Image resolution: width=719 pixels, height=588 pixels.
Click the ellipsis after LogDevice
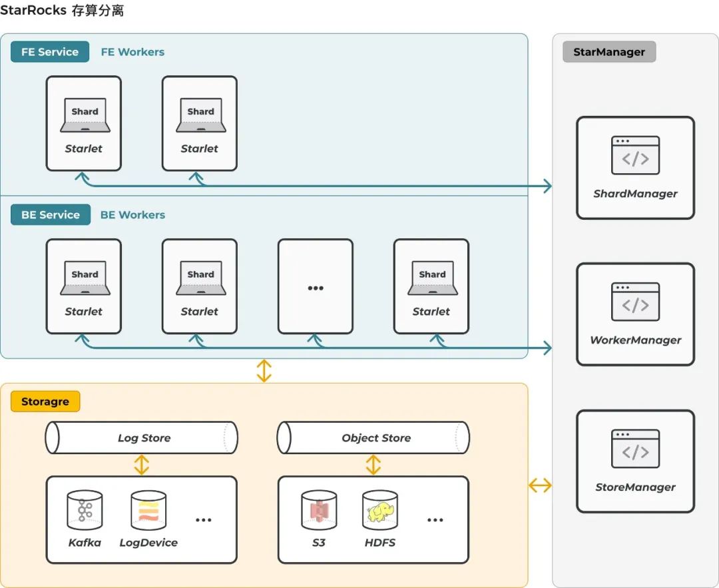pos(203,520)
